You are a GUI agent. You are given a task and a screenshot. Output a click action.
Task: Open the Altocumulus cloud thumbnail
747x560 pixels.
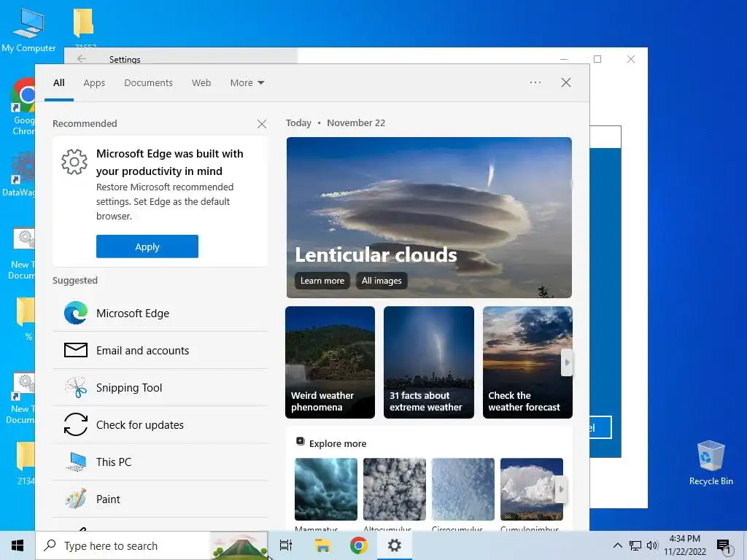click(x=395, y=489)
